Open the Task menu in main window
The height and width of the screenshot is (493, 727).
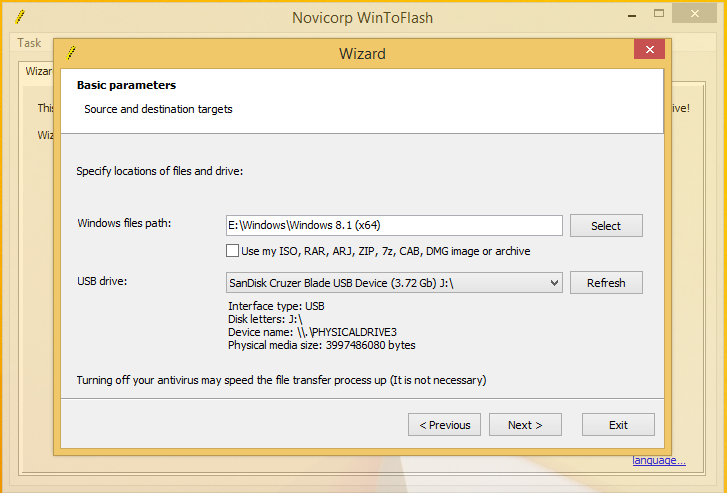click(x=29, y=43)
